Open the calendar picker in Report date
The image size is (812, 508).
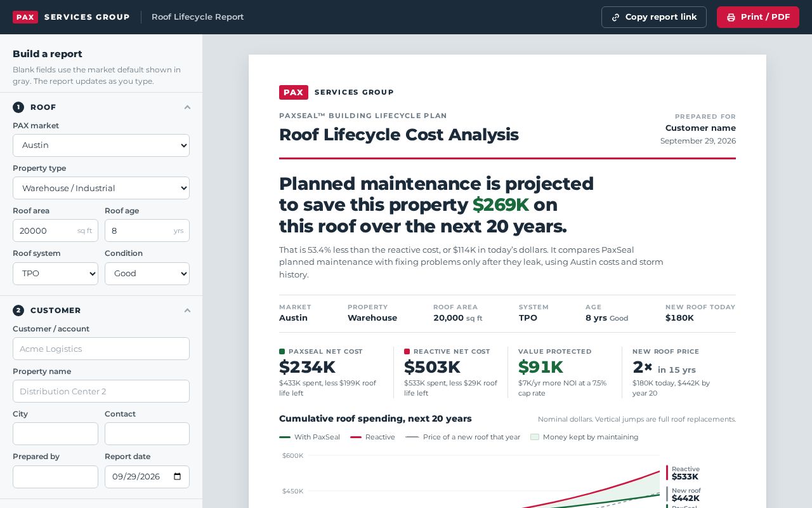(177, 477)
